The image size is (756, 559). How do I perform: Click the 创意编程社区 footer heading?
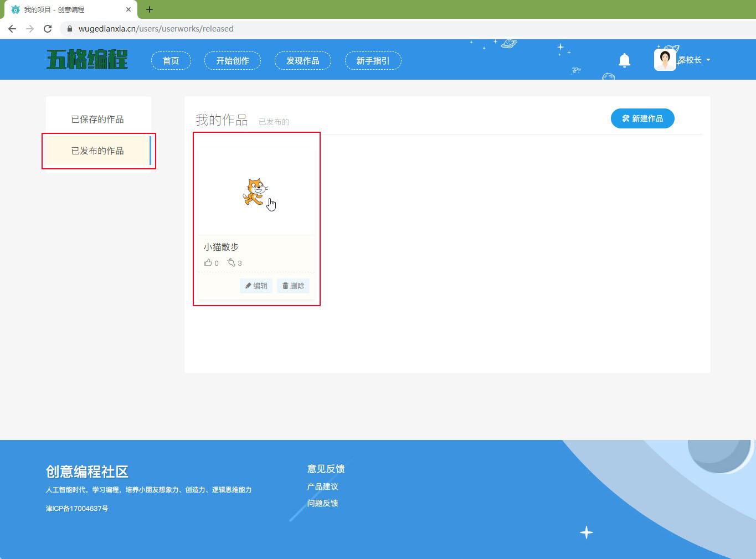pos(87,472)
